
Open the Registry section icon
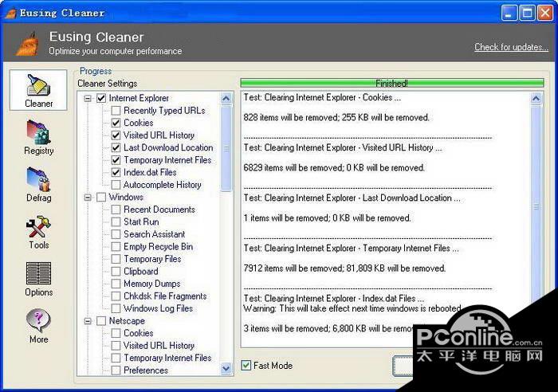[38, 137]
